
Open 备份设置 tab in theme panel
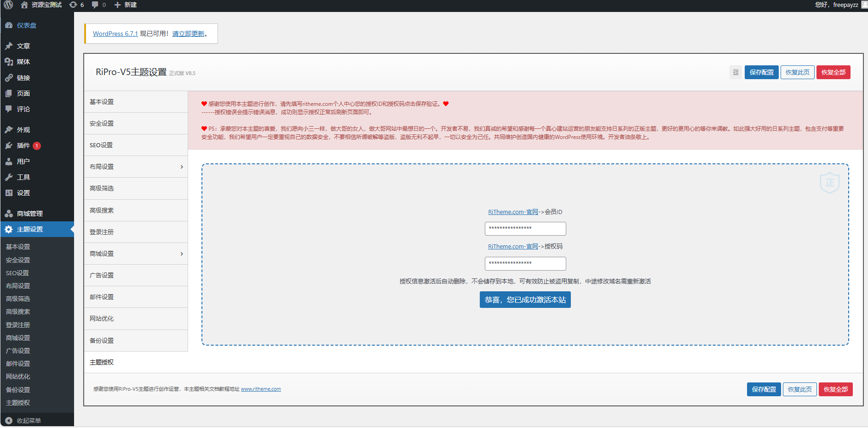[x=136, y=341]
